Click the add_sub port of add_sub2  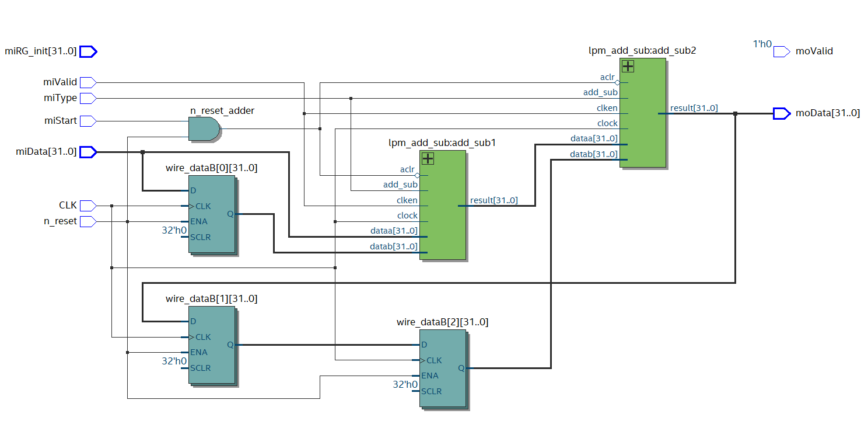(x=600, y=92)
